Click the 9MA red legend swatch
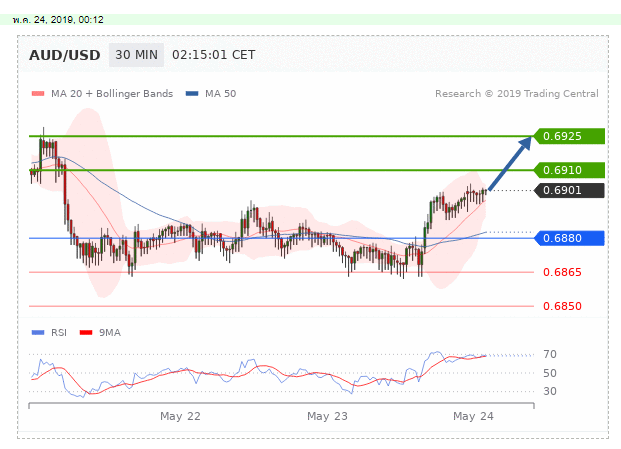This screenshot has height=449, width=621. point(86,333)
